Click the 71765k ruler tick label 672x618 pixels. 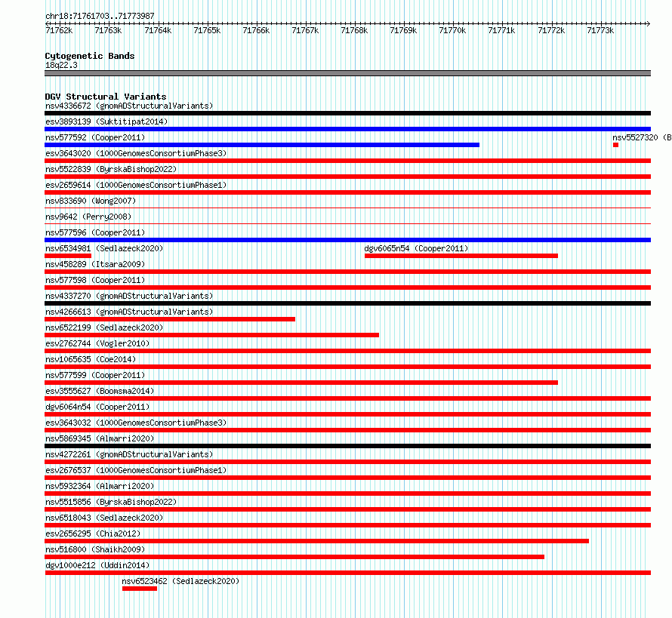207,30
